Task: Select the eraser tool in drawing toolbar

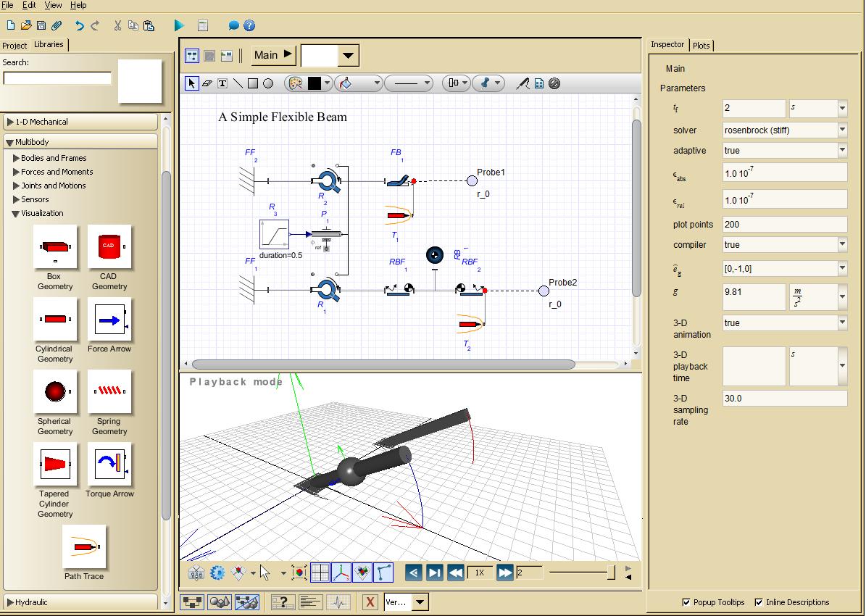Action: click(207, 83)
